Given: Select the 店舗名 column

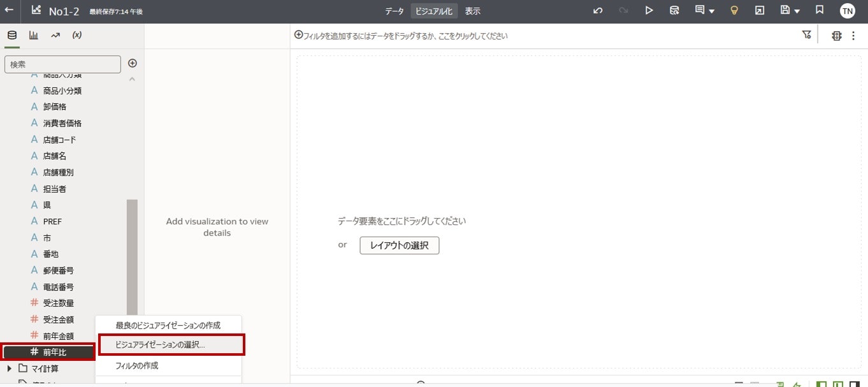Looking at the screenshot, I should click(x=55, y=156).
